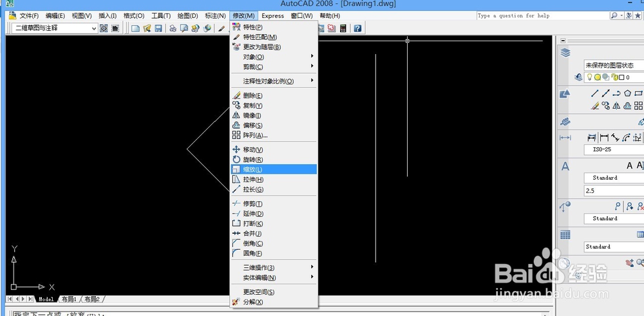Switch to the 布局2 layout tab
This screenshot has width=644, height=316.
click(x=92, y=299)
